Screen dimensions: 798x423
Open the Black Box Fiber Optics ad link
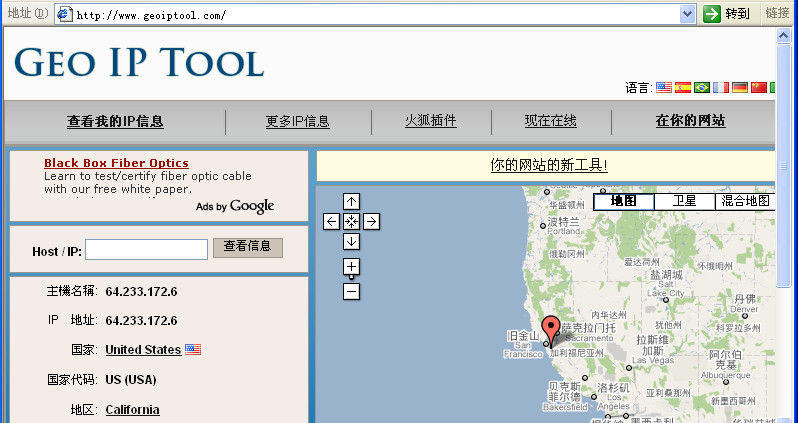click(116, 163)
